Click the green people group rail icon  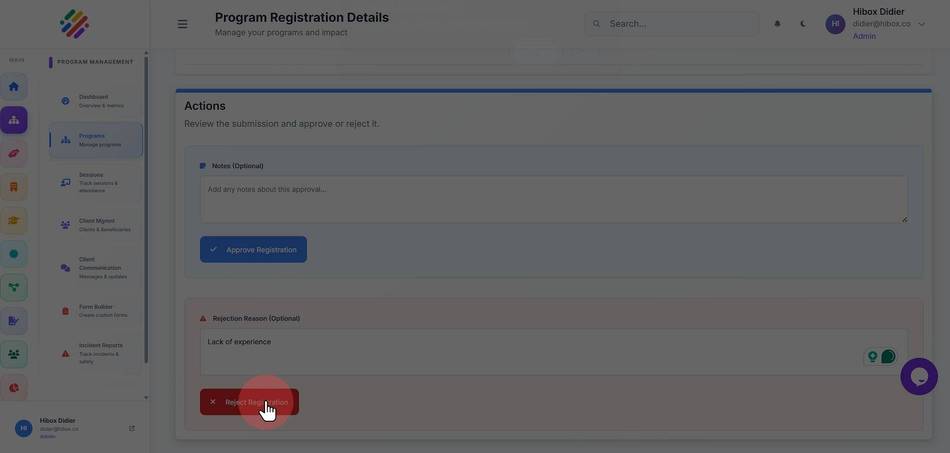point(13,354)
